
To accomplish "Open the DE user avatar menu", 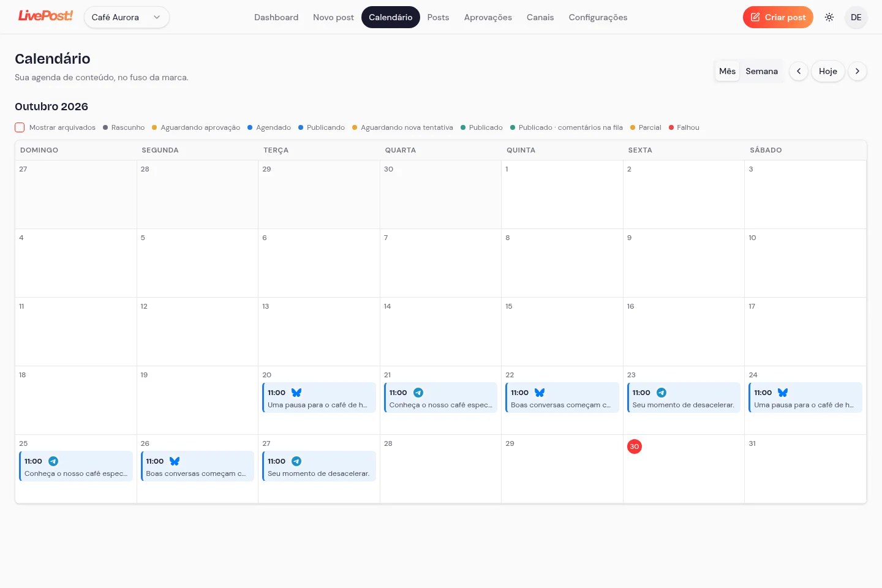I will click(x=856, y=17).
